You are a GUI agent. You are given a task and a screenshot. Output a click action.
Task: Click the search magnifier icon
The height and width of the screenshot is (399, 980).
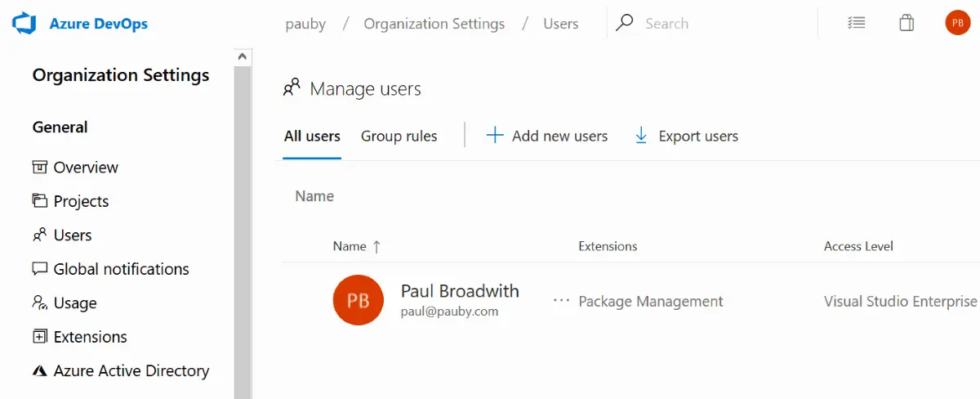(625, 23)
